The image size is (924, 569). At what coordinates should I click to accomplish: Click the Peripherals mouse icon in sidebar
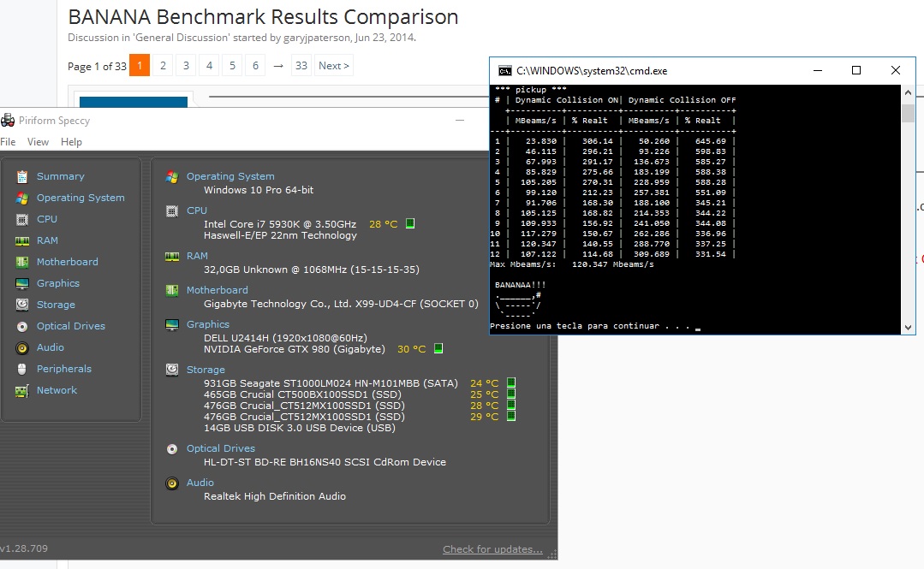(21, 370)
